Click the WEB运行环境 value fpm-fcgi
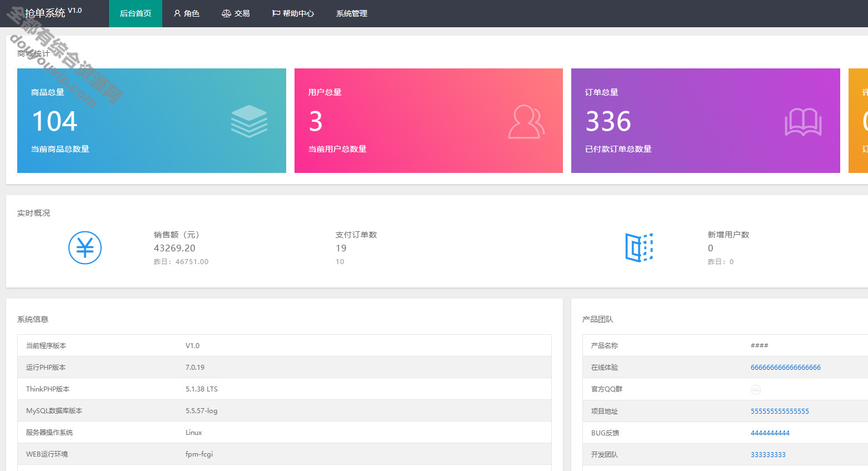Viewport: 868px width, 471px height. [199, 454]
